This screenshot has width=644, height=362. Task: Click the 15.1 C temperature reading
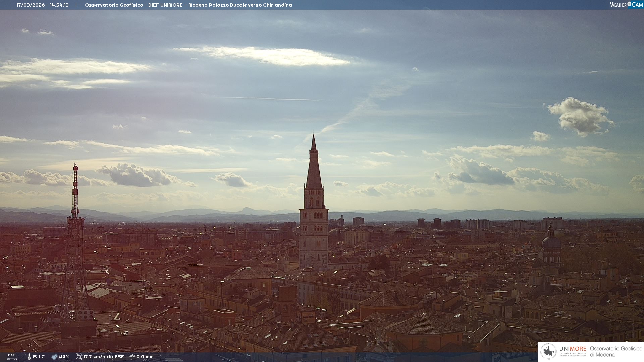tap(39, 357)
